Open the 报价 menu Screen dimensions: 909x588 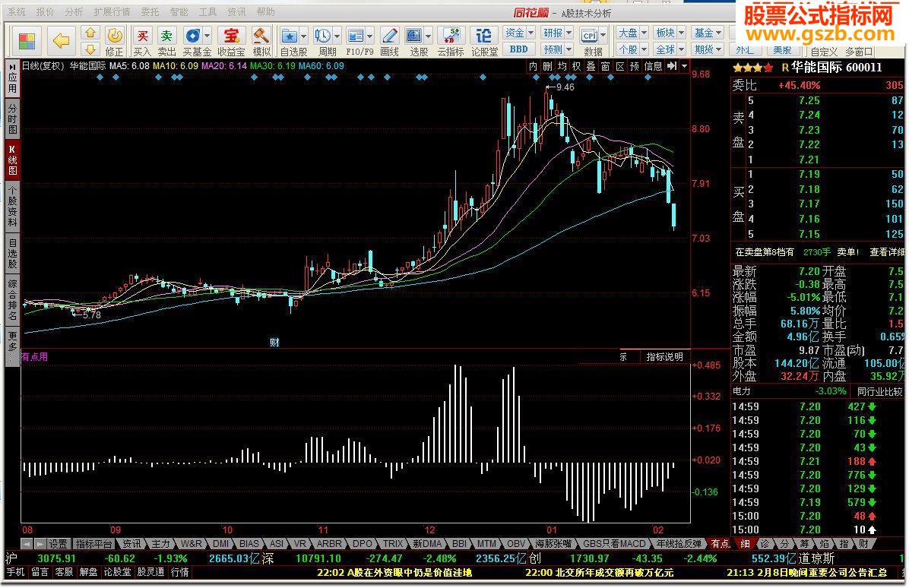tap(45, 12)
